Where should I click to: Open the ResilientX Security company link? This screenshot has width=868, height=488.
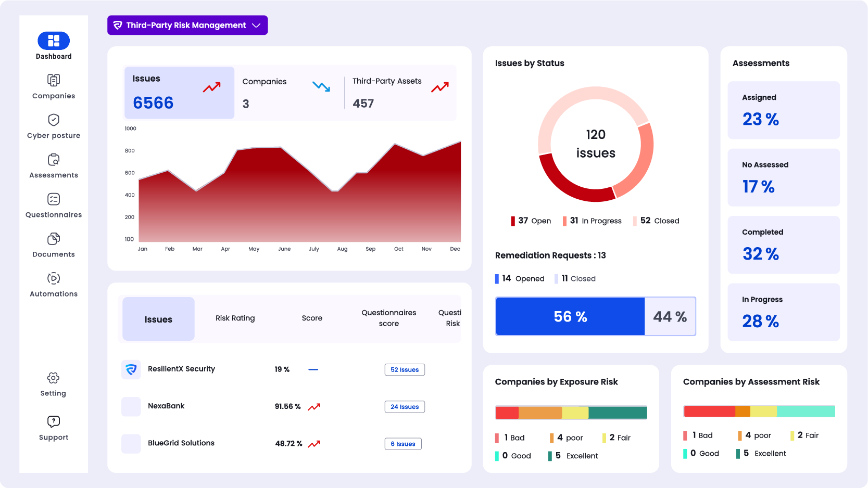tap(181, 369)
